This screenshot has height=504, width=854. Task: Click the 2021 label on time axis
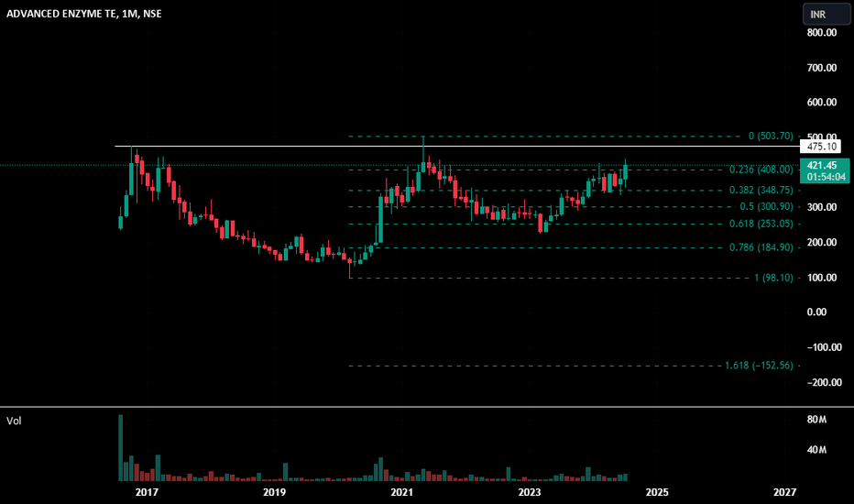coord(401,492)
